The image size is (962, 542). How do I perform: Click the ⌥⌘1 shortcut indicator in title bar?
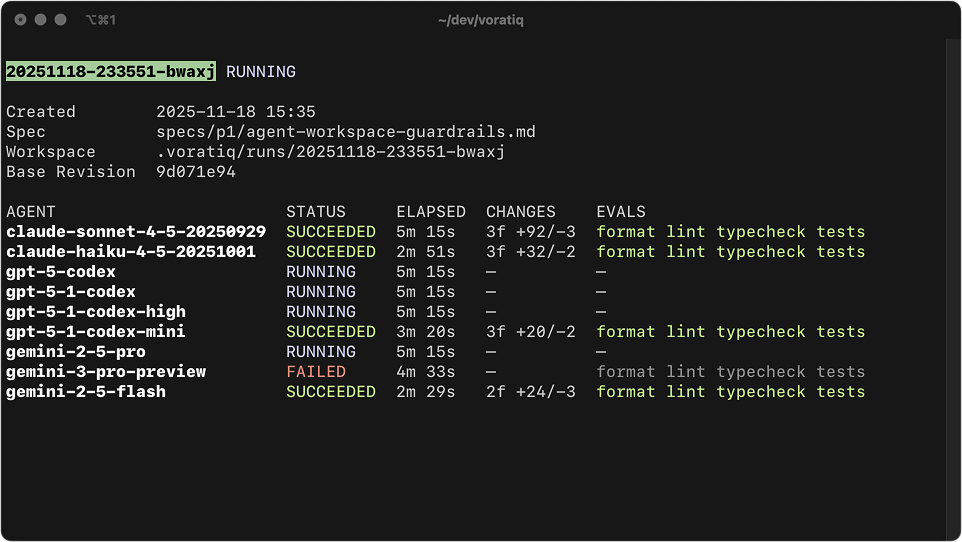click(x=101, y=20)
